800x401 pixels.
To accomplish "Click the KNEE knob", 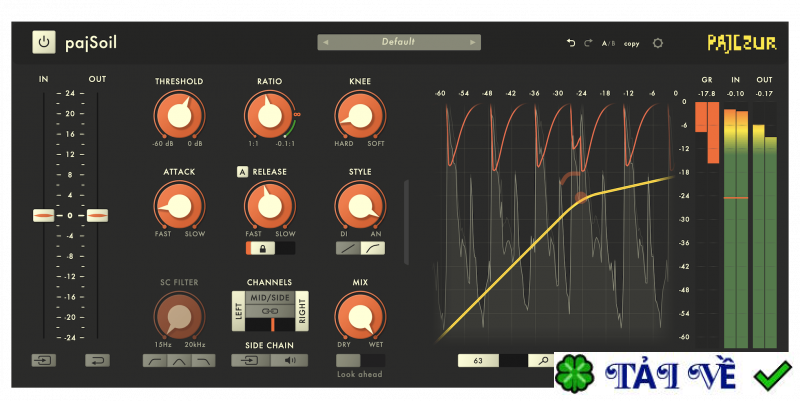I will pyautogui.click(x=360, y=115).
